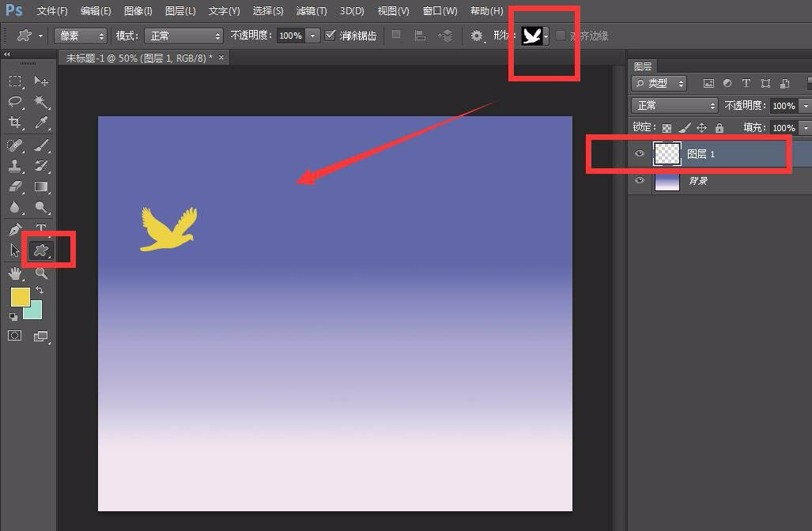Select the Pen tool
Viewport: 812px width, 531px height.
pos(15,229)
